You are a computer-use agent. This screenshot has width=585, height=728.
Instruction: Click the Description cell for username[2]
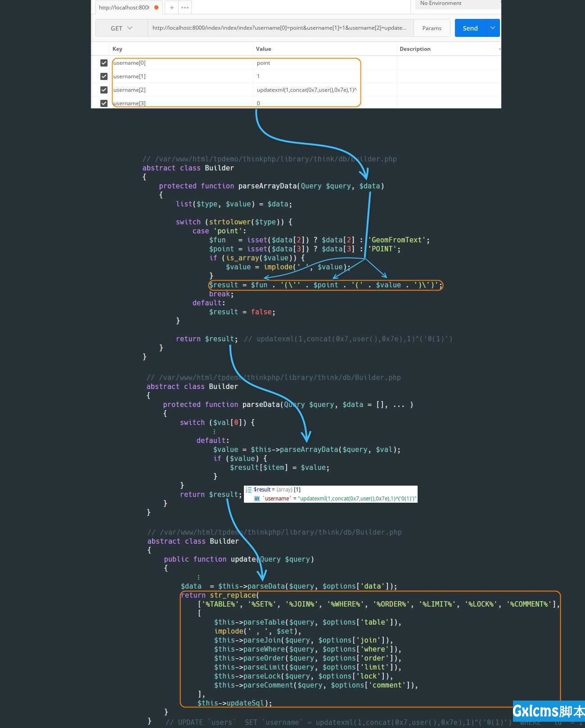(449, 90)
